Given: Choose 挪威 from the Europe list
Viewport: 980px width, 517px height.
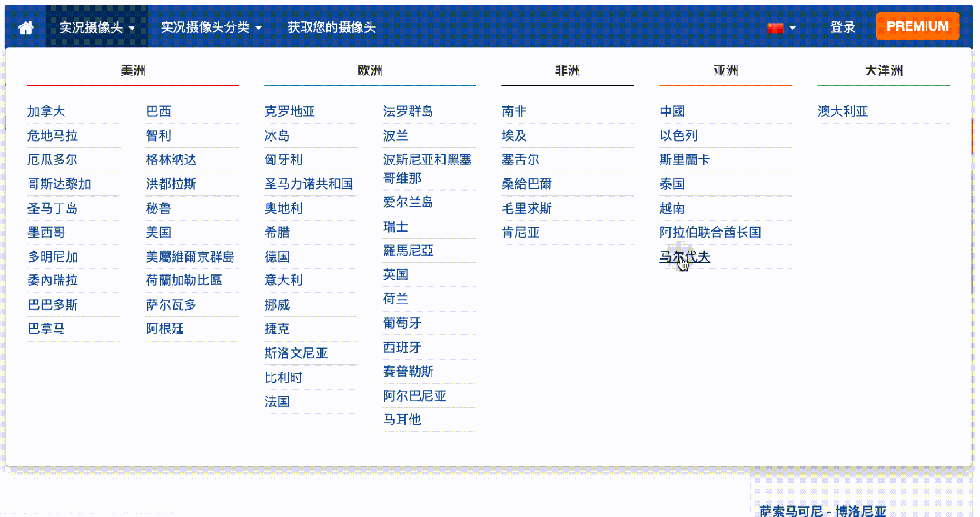Looking at the screenshot, I should coord(277,304).
